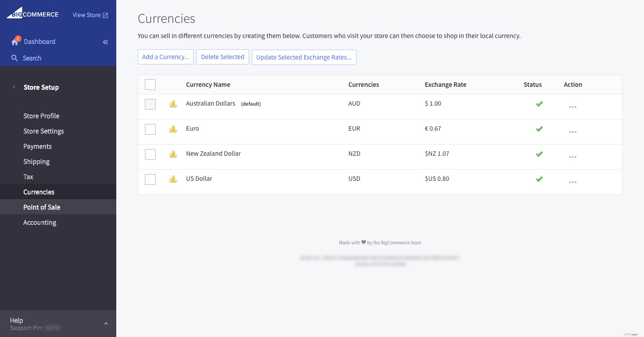Select the checkbox for New Zealand Dollar

pos(150,154)
